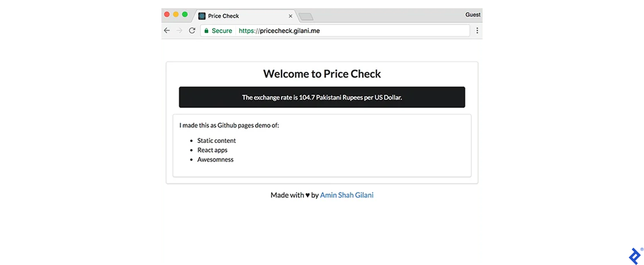
Task: Click the red close traffic-light button
Action: (x=167, y=14)
